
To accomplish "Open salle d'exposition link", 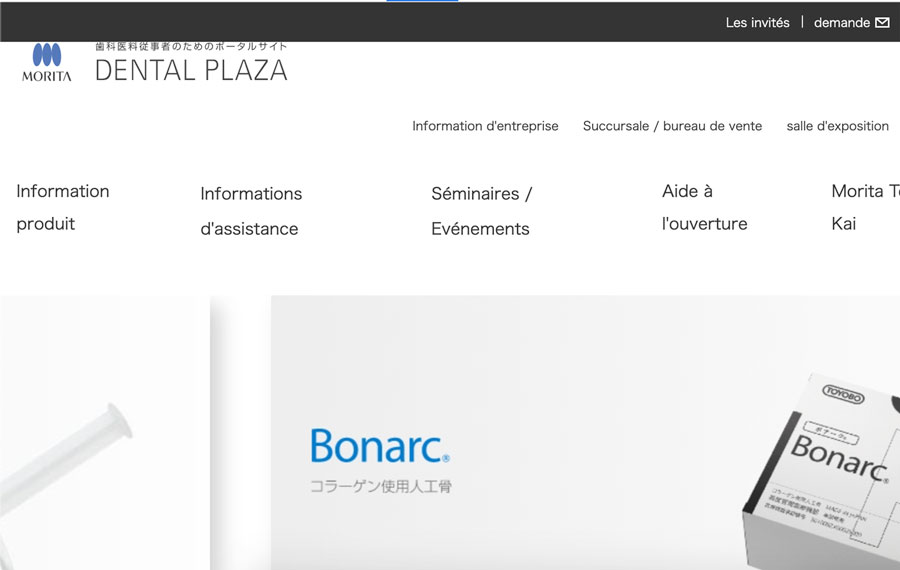I will pyautogui.click(x=837, y=126).
